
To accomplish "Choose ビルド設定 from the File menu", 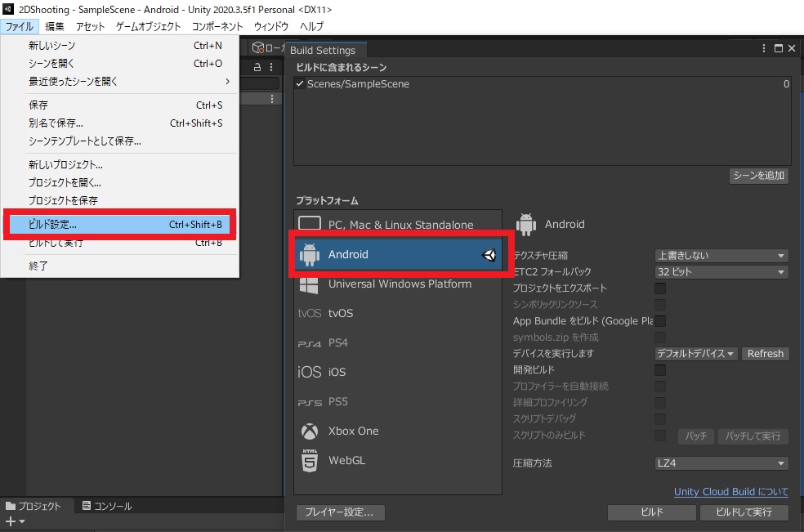I will point(120,224).
